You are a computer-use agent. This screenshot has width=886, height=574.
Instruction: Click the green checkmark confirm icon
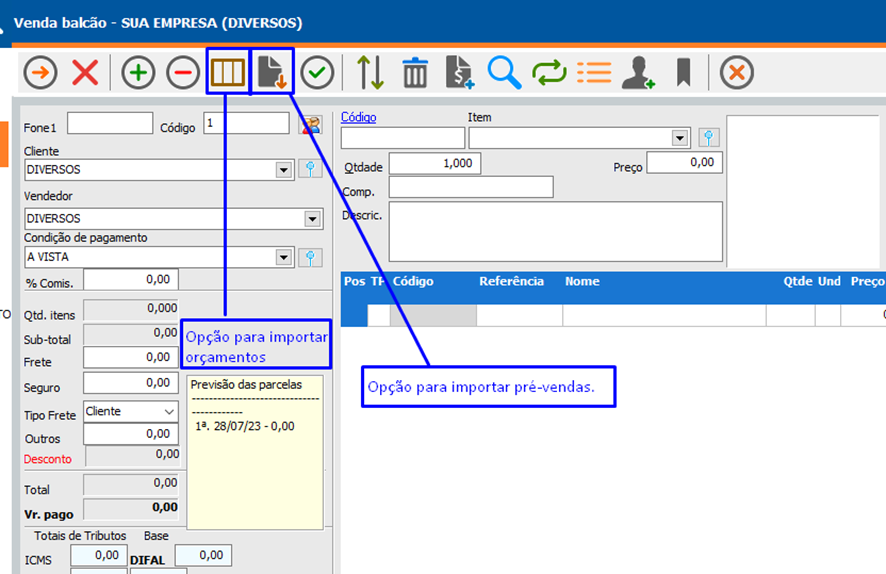[318, 72]
